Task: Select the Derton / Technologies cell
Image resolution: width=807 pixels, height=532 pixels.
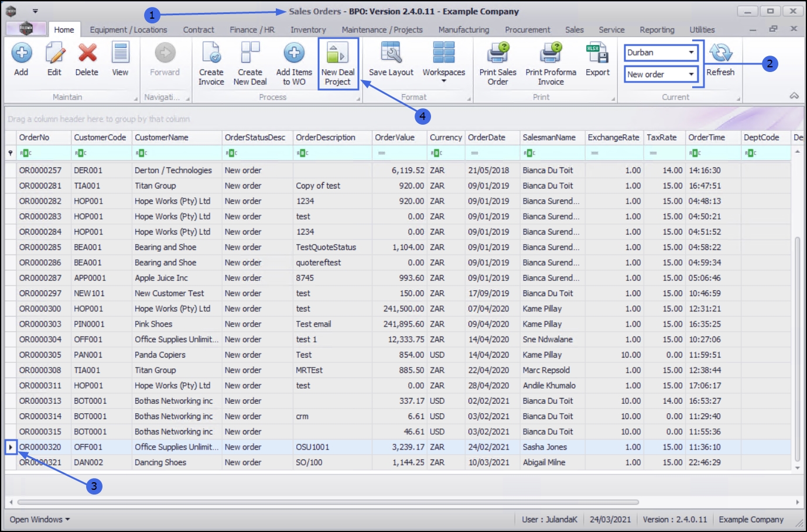Action: point(177,170)
